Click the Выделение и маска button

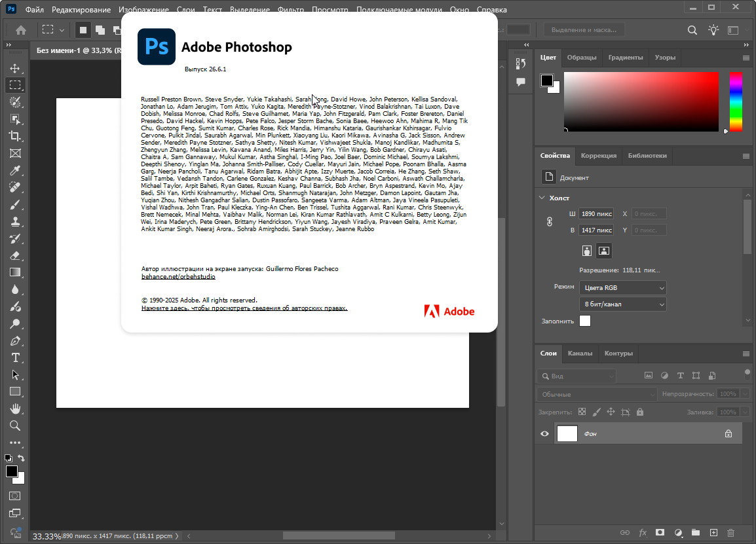coord(584,30)
